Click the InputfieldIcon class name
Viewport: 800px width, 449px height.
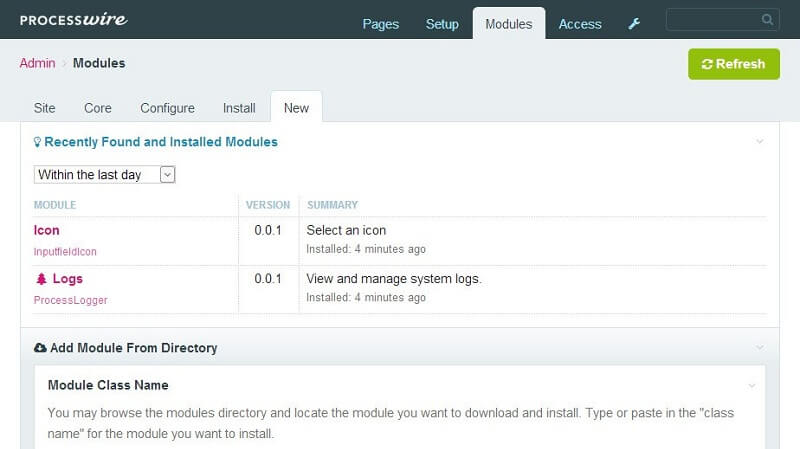point(65,252)
